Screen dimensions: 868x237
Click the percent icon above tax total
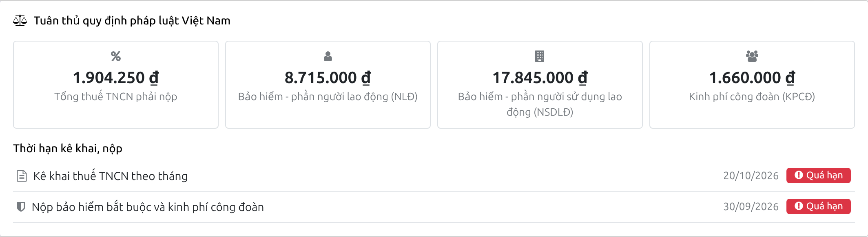point(116,56)
